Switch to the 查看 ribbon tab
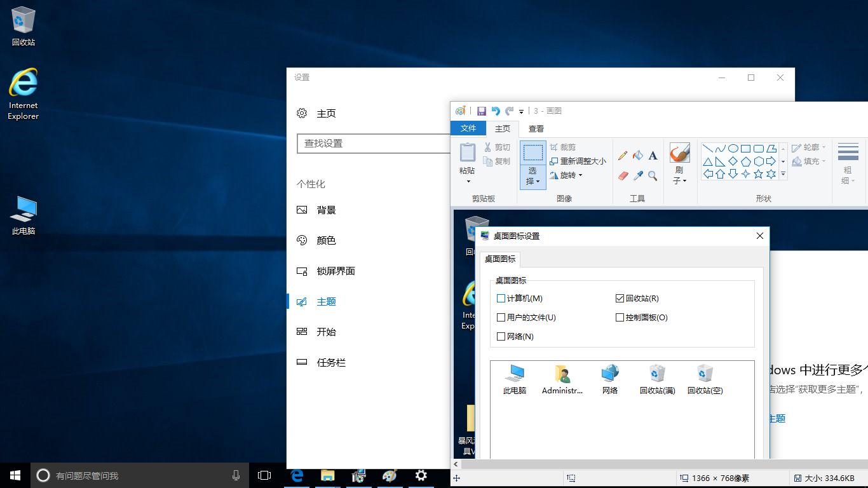The width and height of the screenshot is (868, 488). pos(536,128)
